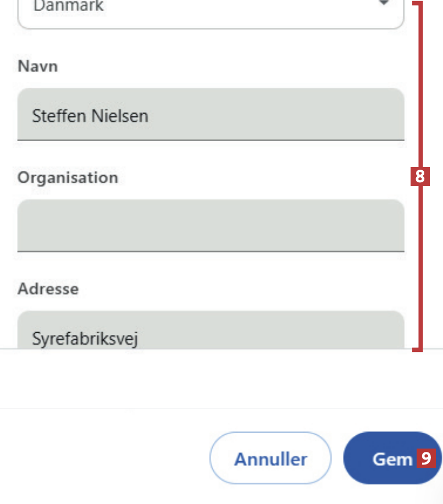Click the country dropdown arrow
The height and width of the screenshot is (504, 443).
[x=384, y=4]
